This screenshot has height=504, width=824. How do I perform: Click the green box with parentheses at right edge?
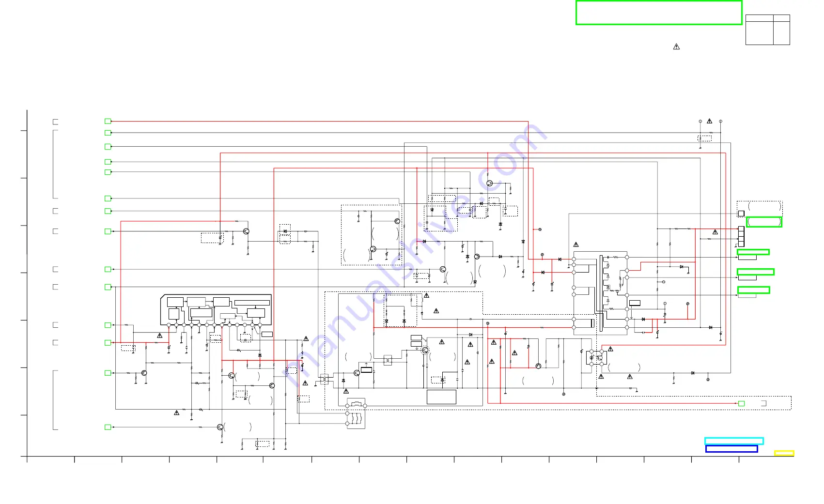[x=764, y=222]
